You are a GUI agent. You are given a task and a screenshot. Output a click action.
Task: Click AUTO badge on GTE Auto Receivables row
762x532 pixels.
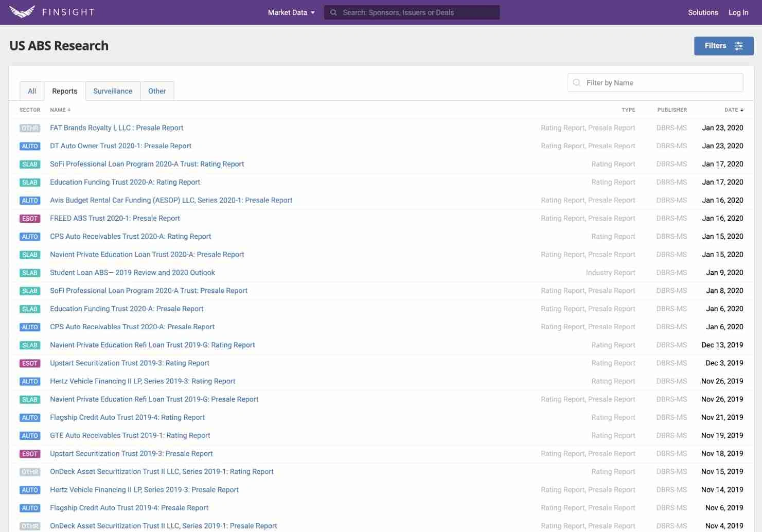[x=30, y=436]
